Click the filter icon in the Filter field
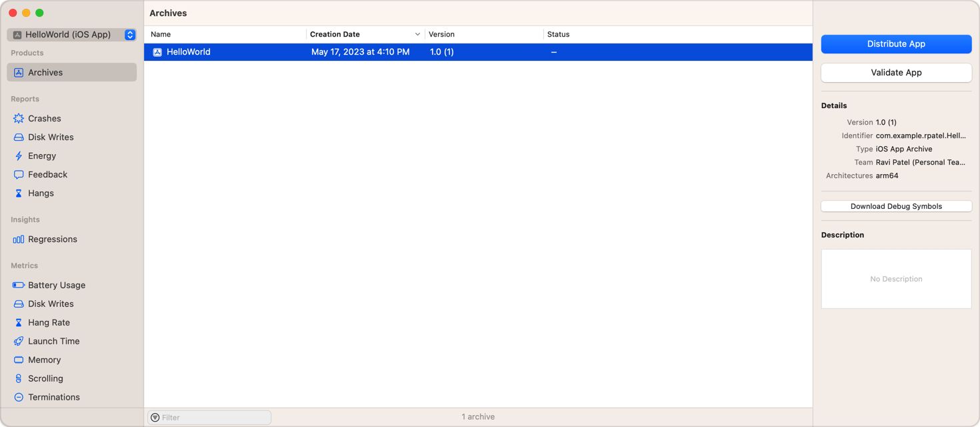Screen dimensions: 980x427 (x=155, y=418)
